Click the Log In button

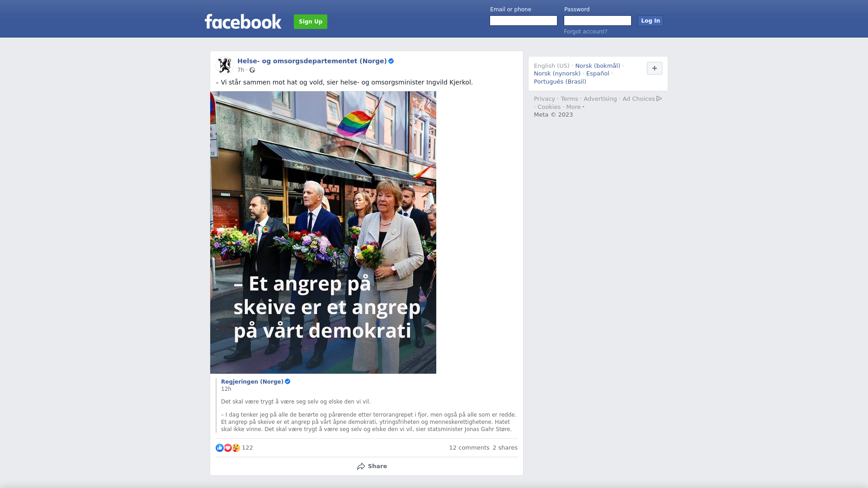click(x=651, y=21)
